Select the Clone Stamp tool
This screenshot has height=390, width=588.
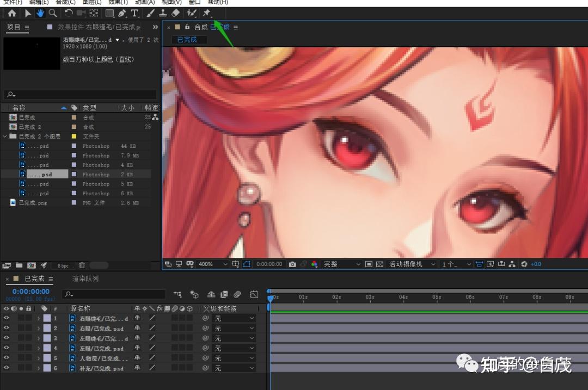(163, 14)
